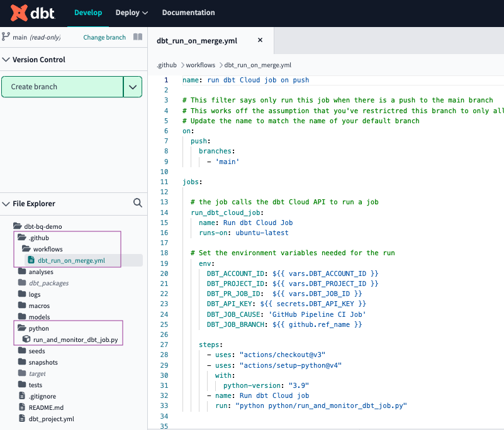
Task: Open the Deploy dropdown menu
Action: pyautogui.click(x=132, y=13)
